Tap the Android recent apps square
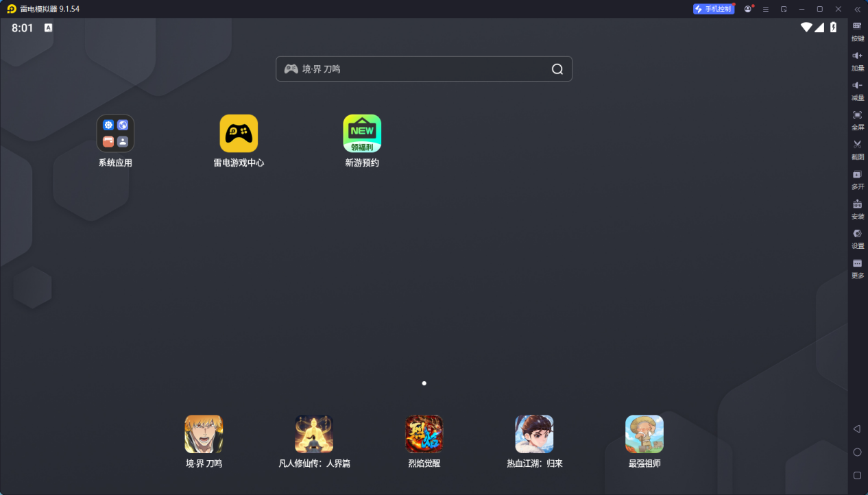Viewport: 868px width, 495px height. [x=857, y=475]
